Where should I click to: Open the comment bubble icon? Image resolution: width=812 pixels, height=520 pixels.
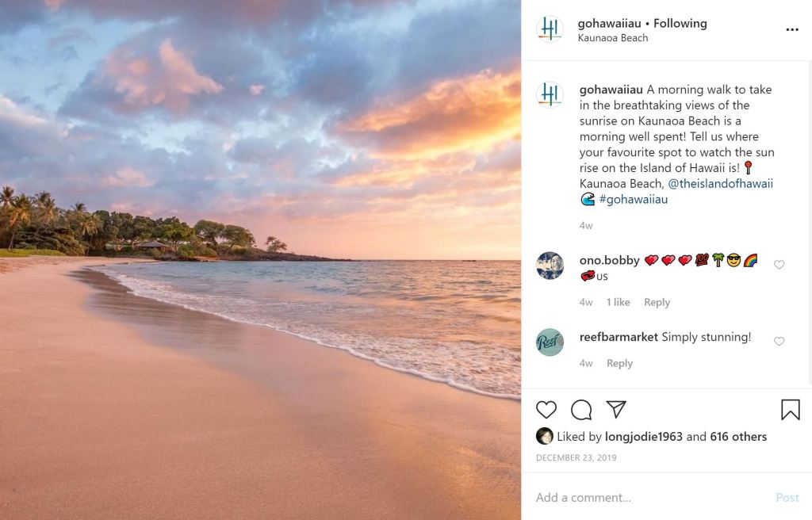tap(581, 409)
